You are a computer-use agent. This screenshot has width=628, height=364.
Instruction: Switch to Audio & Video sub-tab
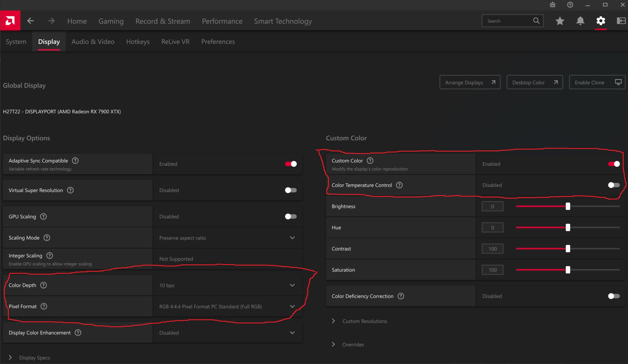(x=93, y=42)
